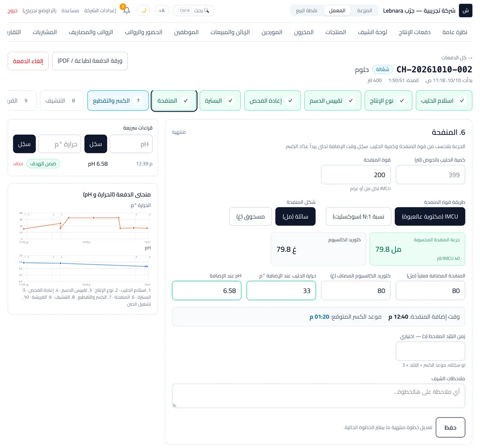This screenshot has height=448, width=480.
Task: Click into the 'ملاحظات الشيف' notes textarea
Action: click(x=318, y=396)
